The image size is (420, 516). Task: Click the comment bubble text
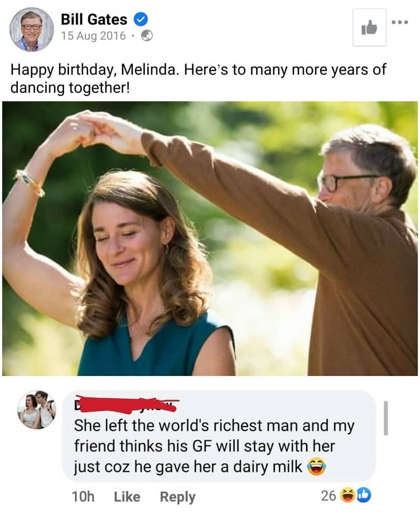tap(214, 446)
